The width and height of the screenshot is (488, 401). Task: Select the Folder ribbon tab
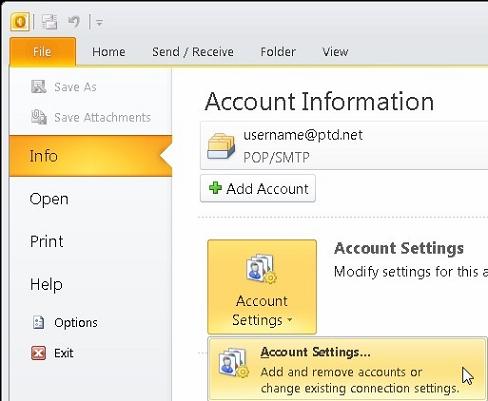tap(278, 52)
